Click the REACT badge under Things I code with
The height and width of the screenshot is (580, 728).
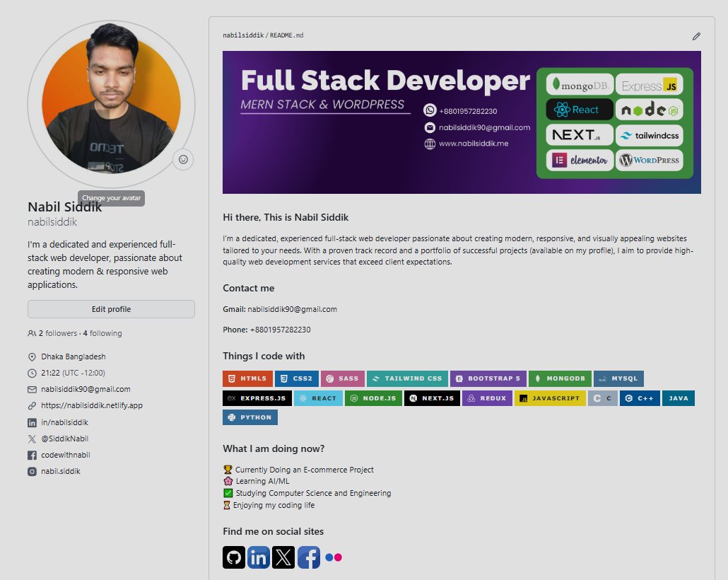(x=318, y=398)
